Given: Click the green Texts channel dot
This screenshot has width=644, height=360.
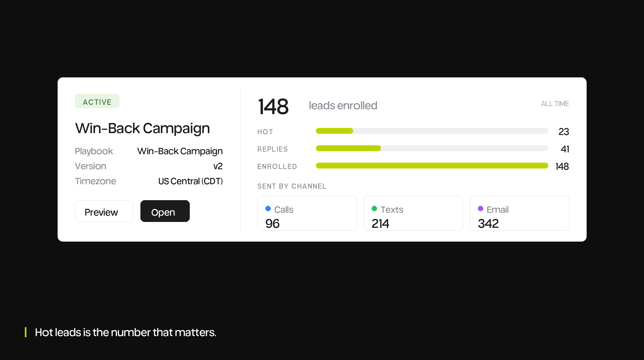Looking at the screenshot, I should click(374, 209).
